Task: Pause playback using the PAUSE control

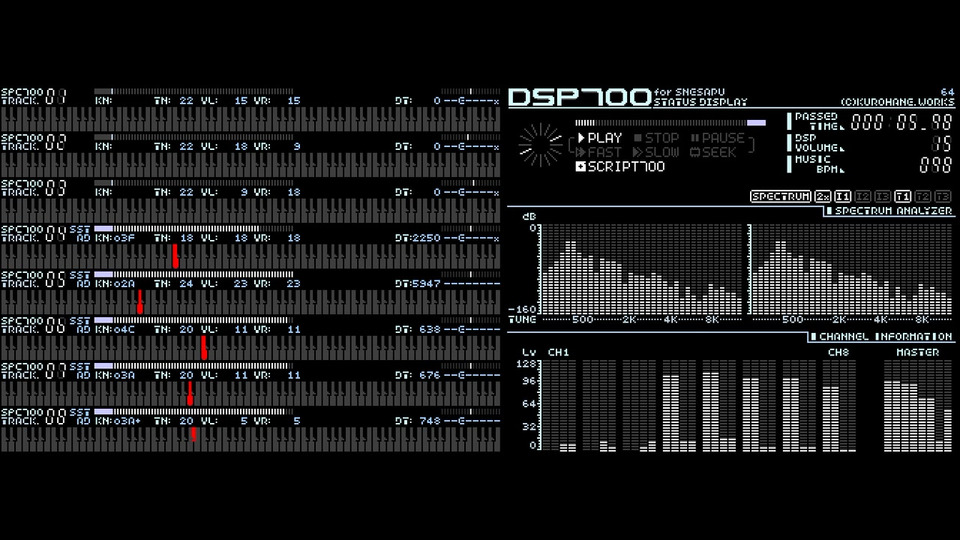Action: pos(718,138)
